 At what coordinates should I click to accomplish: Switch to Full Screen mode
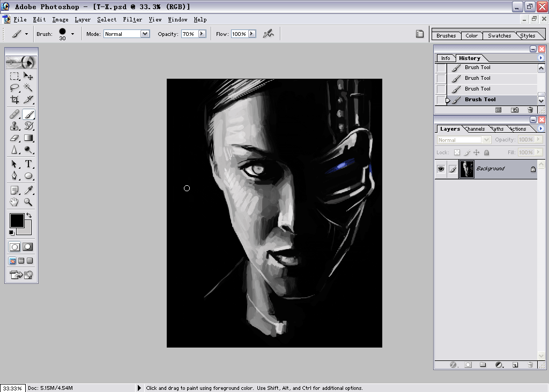point(30,261)
